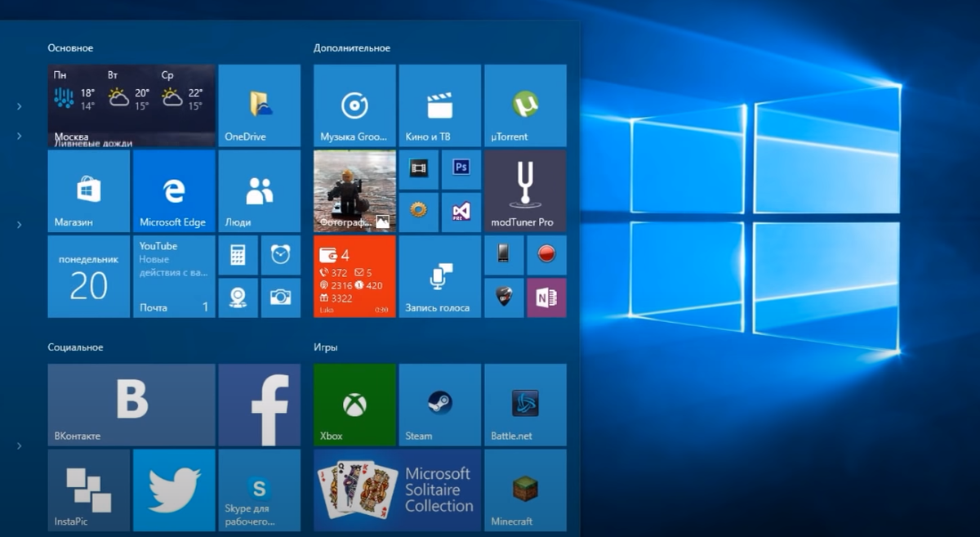
Task: Launch Microsoft Edge tile
Action: click(x=174, y=190)
